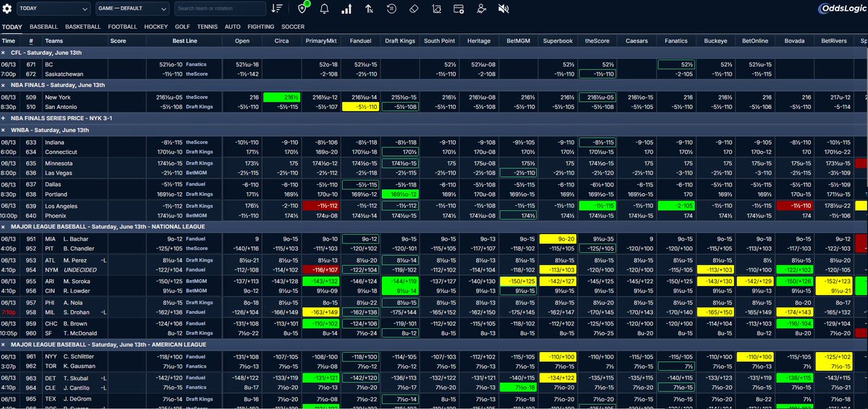Switch to the FOOTBALL tab

click(123, 27)
